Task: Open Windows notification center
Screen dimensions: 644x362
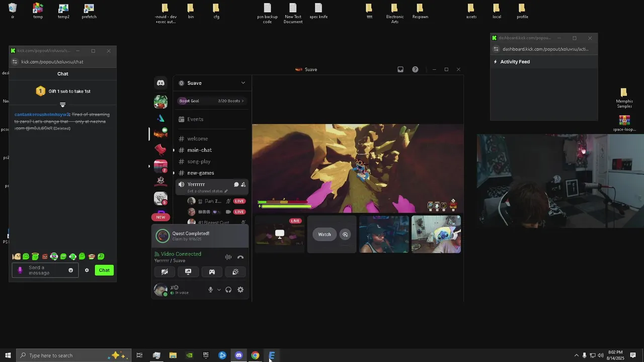Action: [x=633, y=355]
